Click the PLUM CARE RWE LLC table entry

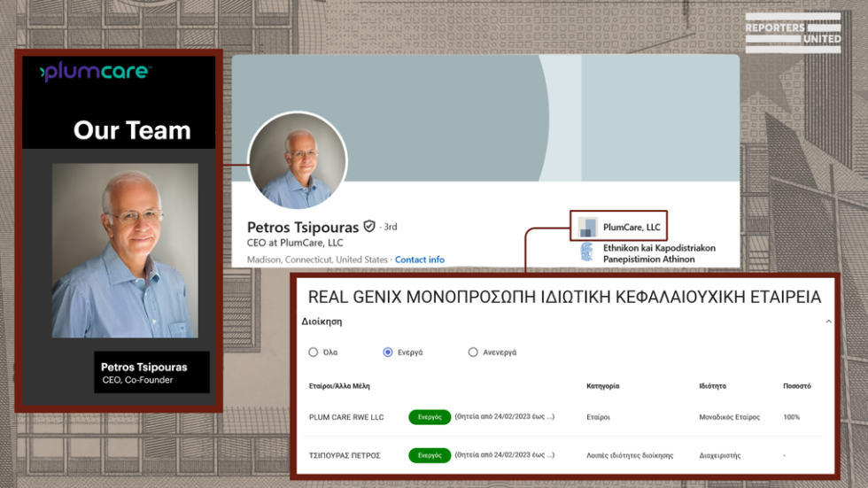tap(346, 417)
